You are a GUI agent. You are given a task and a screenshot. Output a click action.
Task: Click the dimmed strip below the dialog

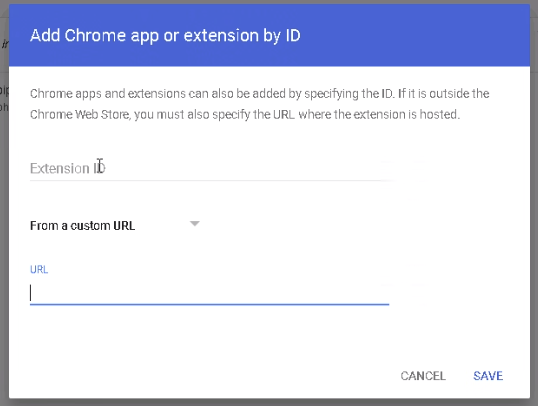click(x=269, y=403)
